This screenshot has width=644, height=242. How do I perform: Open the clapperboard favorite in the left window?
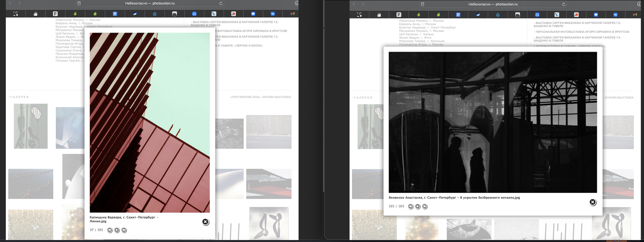point(36,14)
